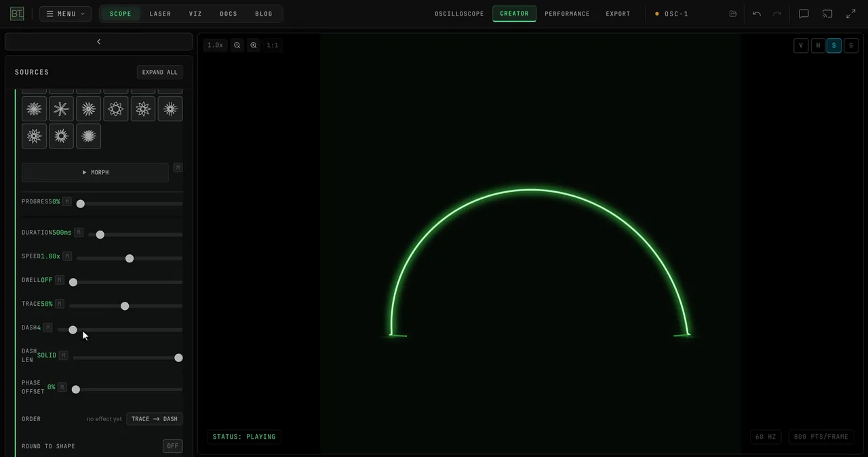Click the 60 HZ readout
Viewport: 868px width, 457px height.
[x=766, y=437]
